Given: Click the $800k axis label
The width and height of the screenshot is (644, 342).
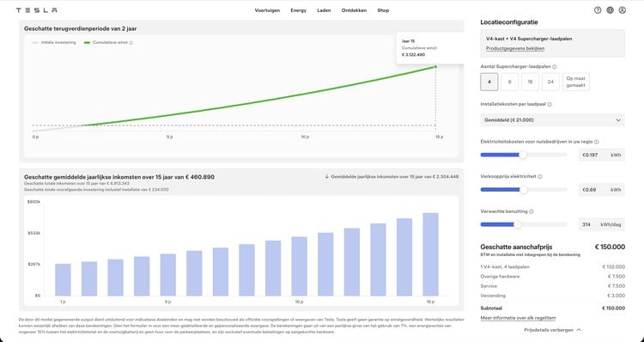Looking at the screenshot, I should click(33, 202).
